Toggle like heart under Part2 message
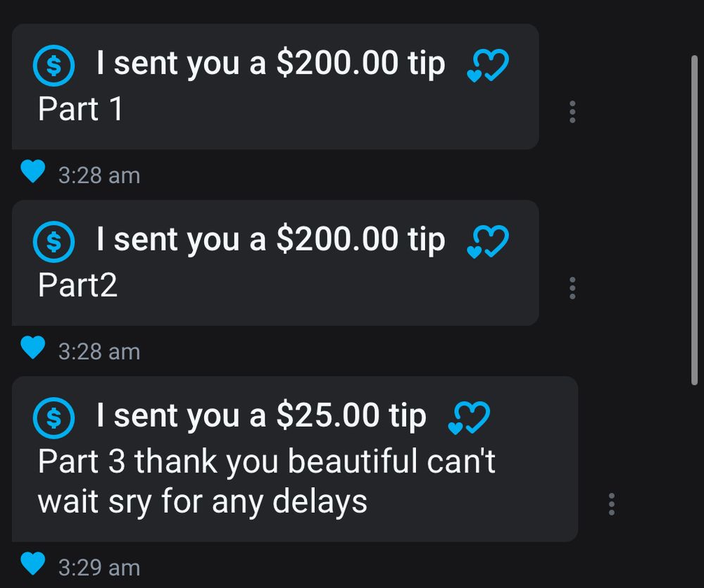The height and width of the screenshot is (588, 704). pyautogui.click(x=32, y=347)
